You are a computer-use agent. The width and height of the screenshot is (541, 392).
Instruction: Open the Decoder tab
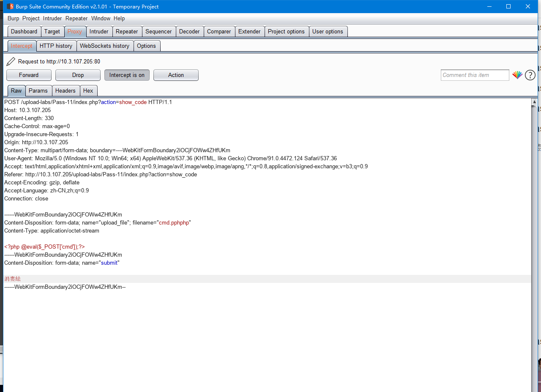click(x=189, y=32)
